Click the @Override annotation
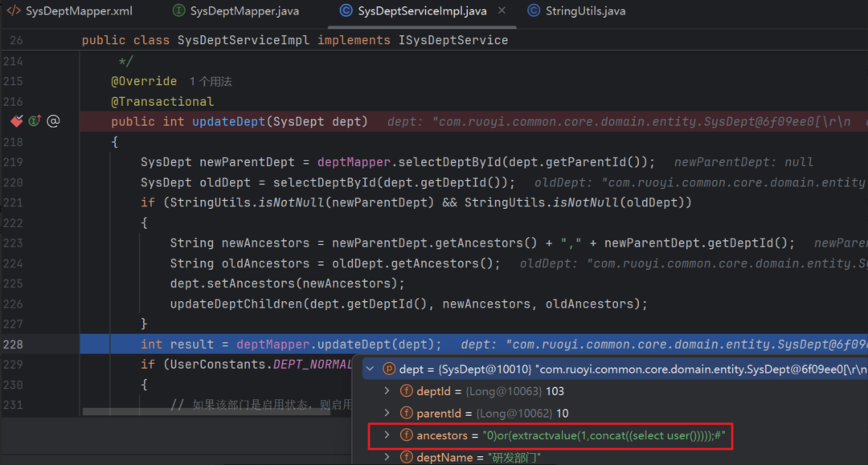This screenshot has width=868, height=465. coord(144,81)
